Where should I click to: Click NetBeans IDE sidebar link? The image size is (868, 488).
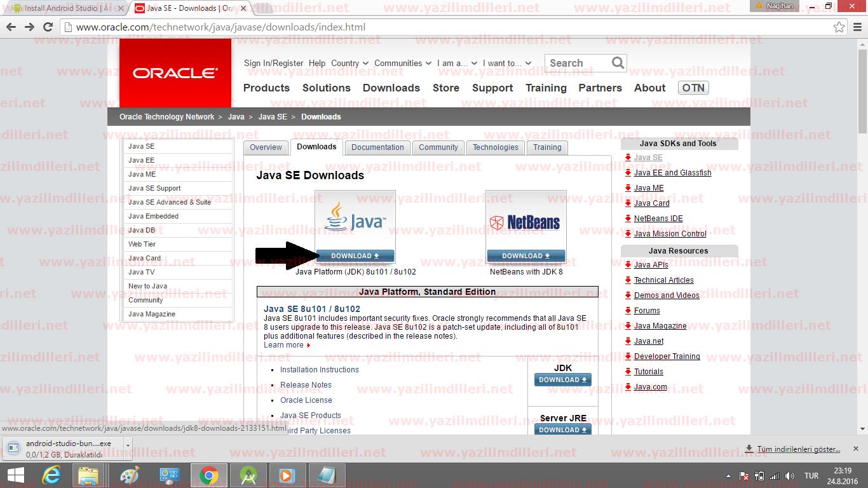[658, 219]
